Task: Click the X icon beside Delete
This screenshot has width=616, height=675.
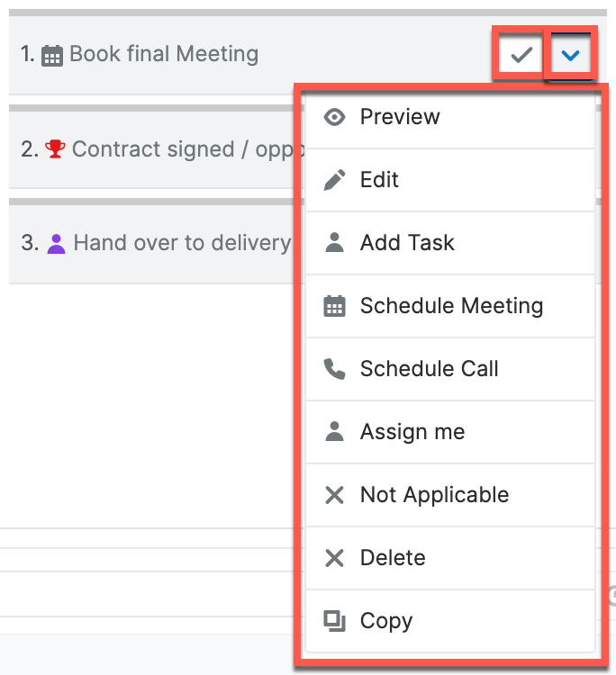Action: [x=334, y=558]
